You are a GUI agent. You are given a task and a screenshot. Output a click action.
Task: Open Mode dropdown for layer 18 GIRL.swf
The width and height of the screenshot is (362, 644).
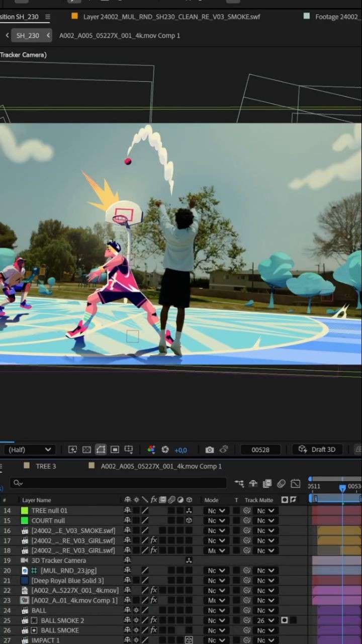coord(216,550)
